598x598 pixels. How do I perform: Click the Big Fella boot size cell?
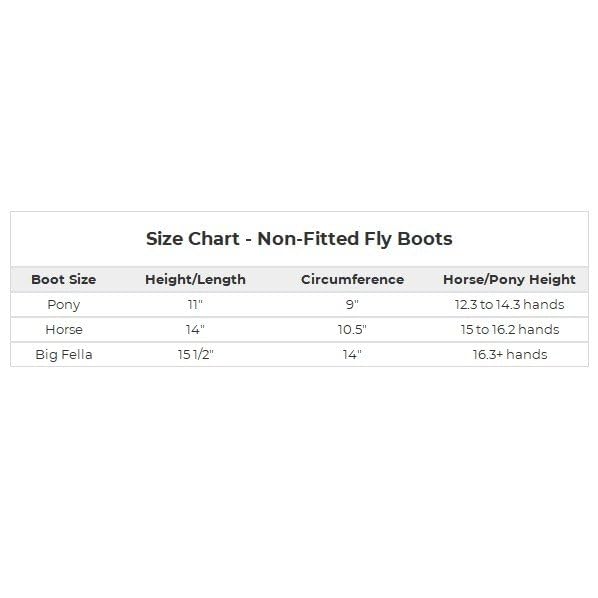click(64, 355)
